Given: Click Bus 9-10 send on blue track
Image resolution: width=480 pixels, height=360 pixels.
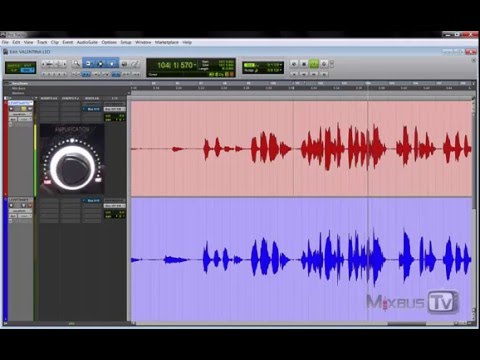Looking at the screenshot, I should click(x=92, y=200).
